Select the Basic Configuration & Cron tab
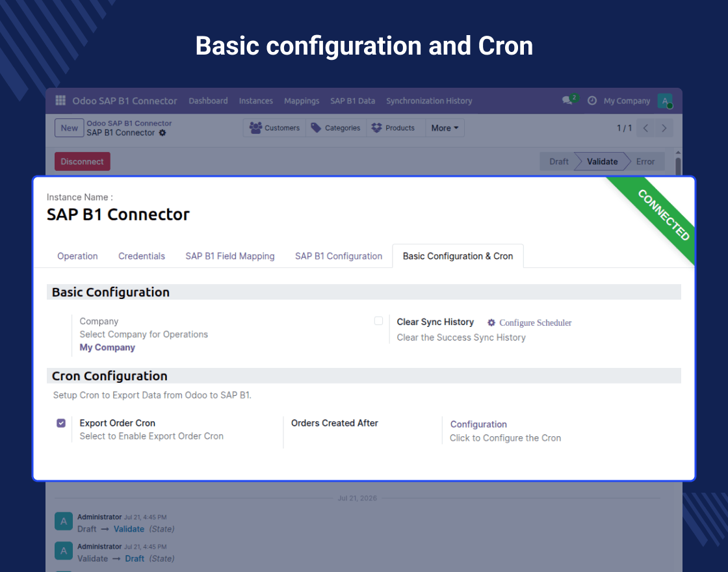Screen dimensions: 728x572 pos(458,256)
